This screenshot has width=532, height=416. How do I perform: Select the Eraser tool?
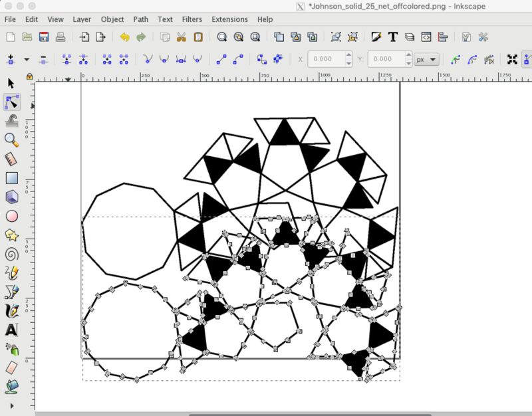coord(11,368)
